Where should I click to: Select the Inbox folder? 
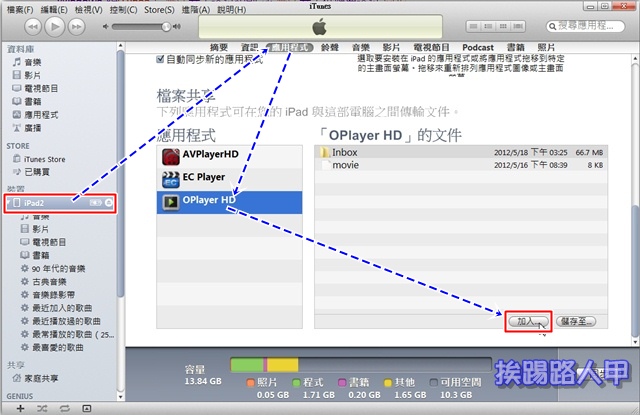click(x=461, y=152)
